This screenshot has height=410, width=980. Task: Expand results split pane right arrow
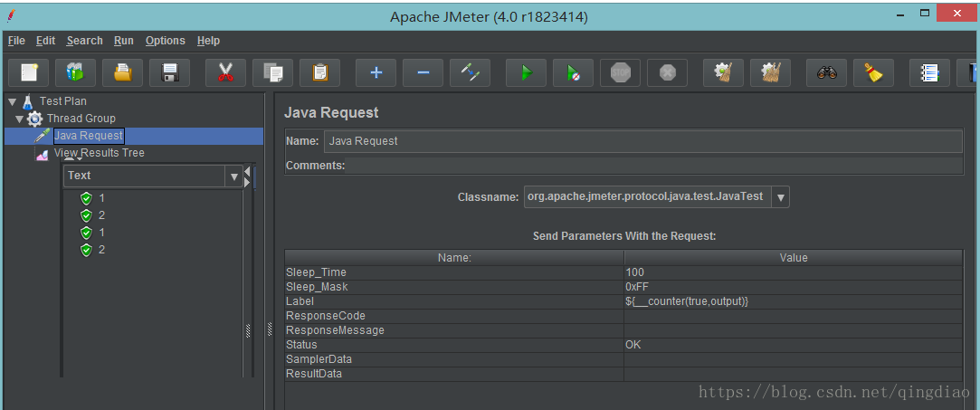point(248,182)
